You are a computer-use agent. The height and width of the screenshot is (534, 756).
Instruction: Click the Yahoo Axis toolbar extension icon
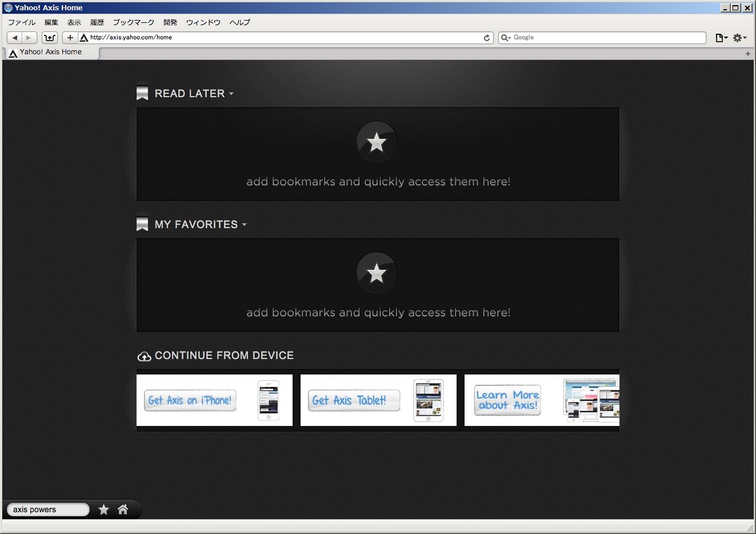click(x=50, y=38)
